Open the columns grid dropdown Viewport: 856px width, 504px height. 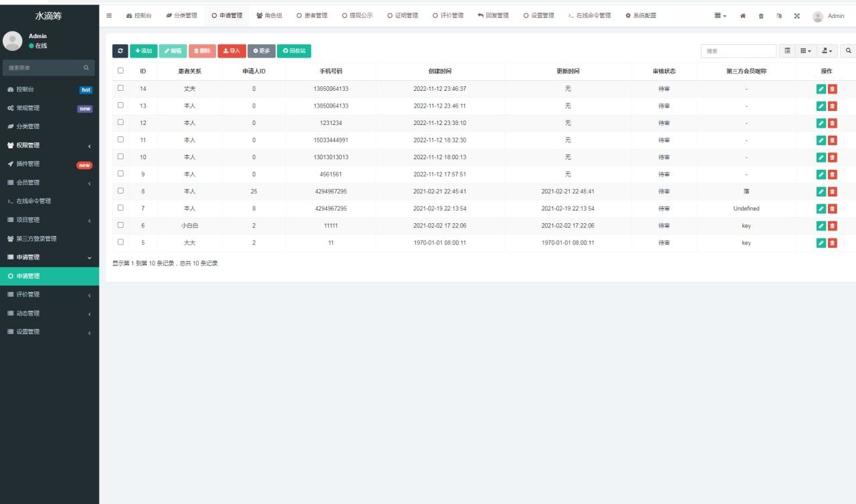click(x=806, y=51)
